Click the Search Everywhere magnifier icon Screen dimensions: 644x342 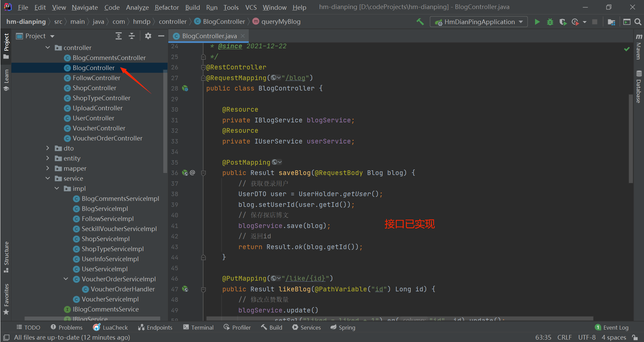click(x=638, y=22)
